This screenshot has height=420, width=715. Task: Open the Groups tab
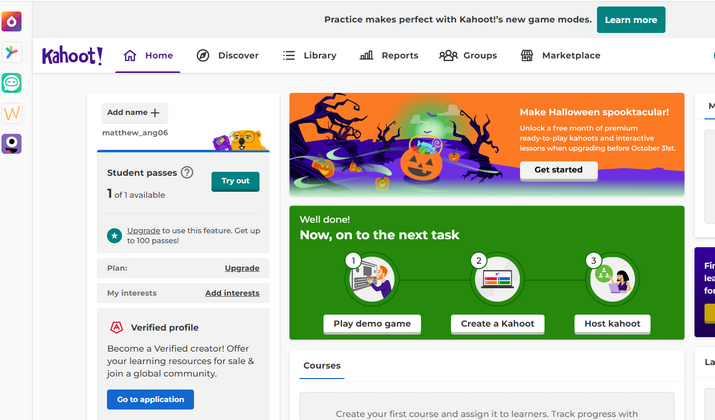coord(468,56)
